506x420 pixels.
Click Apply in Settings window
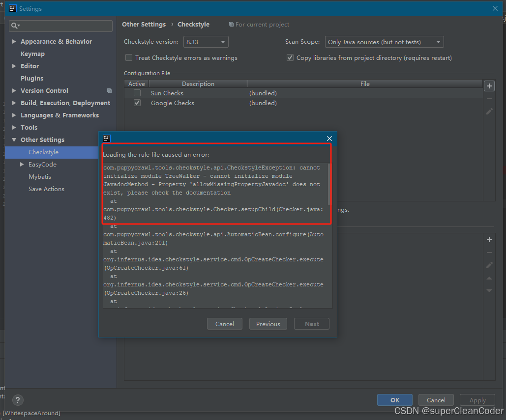pos(477,400)
